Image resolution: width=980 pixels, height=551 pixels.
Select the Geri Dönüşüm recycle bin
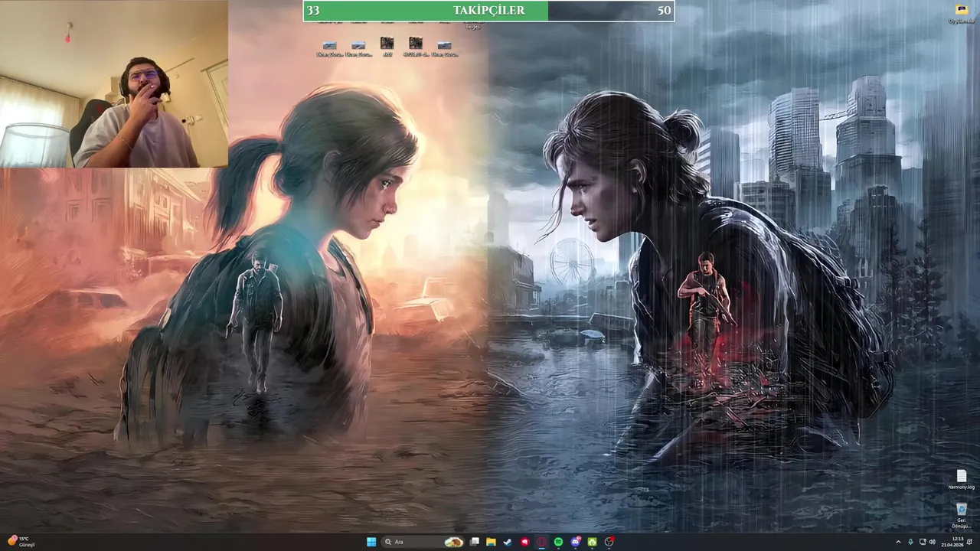962,516
